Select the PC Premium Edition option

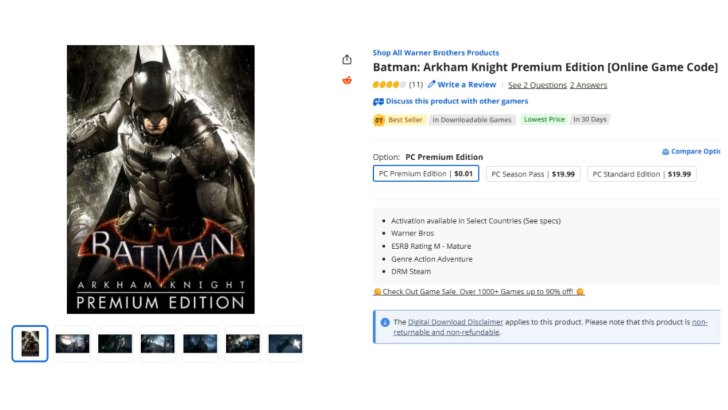(x=426, y=174)
